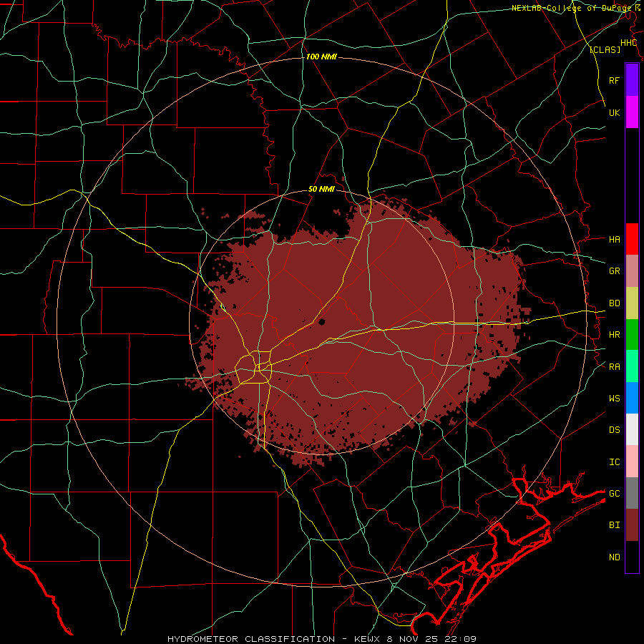Click the HYDROMETEOR CLASSIFICATION title text

pyautogui.click(x=251, y=639)
